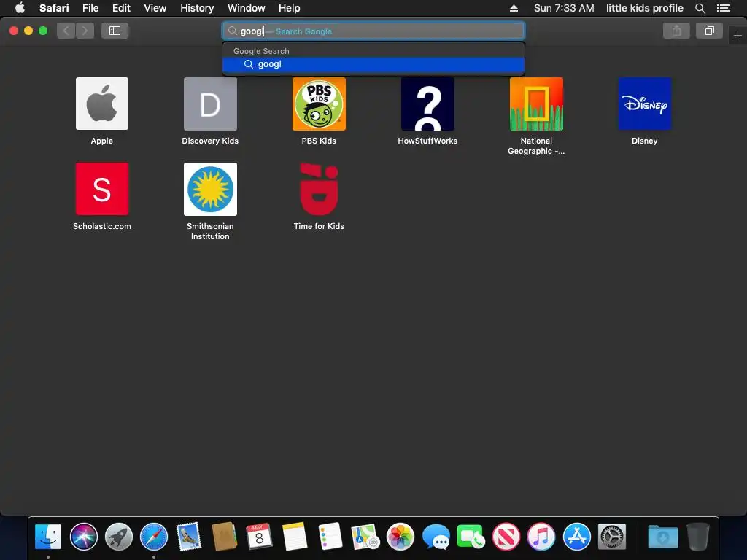The height and width of the screenshot is (560, 747).
Task: Launch Siri from the Dock
Action: pos(83,537)
